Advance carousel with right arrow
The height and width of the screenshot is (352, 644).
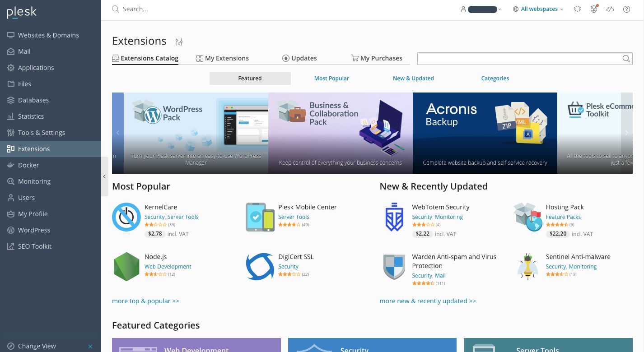[626, 133]
